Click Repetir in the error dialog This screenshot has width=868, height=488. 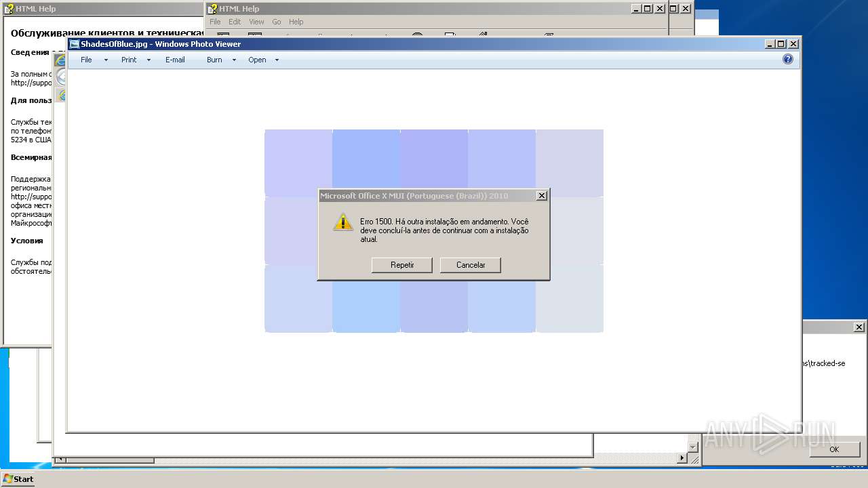coord(402,265)
